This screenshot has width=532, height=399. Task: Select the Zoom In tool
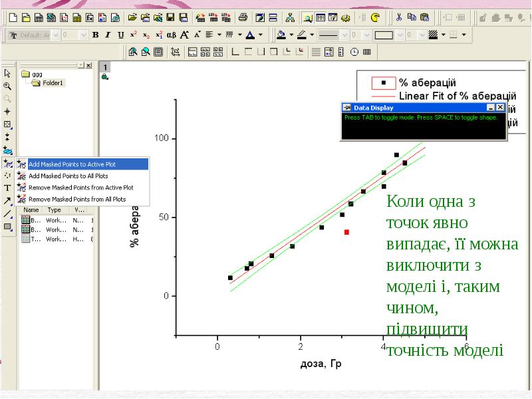(x=7, y=86)
